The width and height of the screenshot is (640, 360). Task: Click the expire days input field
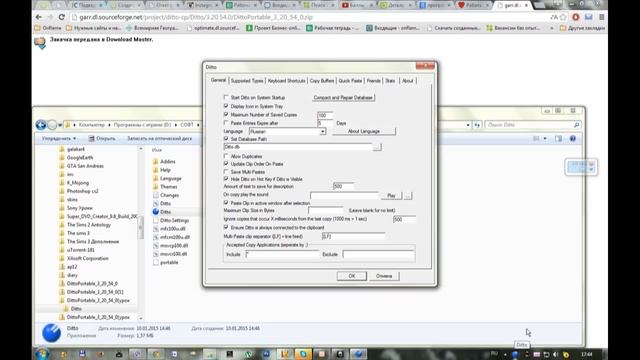325,123
